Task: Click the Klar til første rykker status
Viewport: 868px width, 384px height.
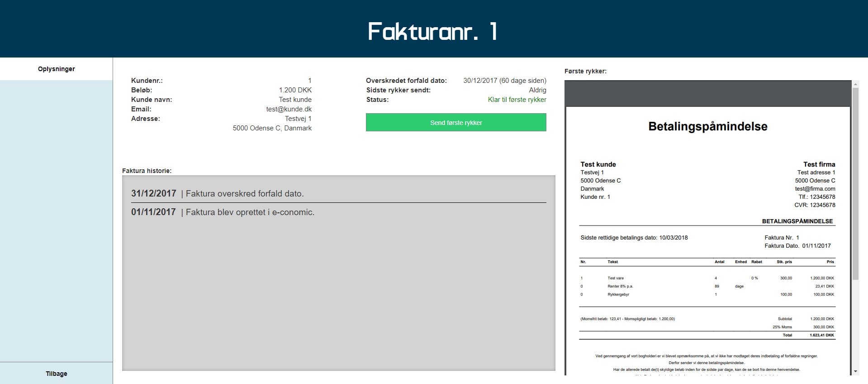Action: click(x=517, y=100)
